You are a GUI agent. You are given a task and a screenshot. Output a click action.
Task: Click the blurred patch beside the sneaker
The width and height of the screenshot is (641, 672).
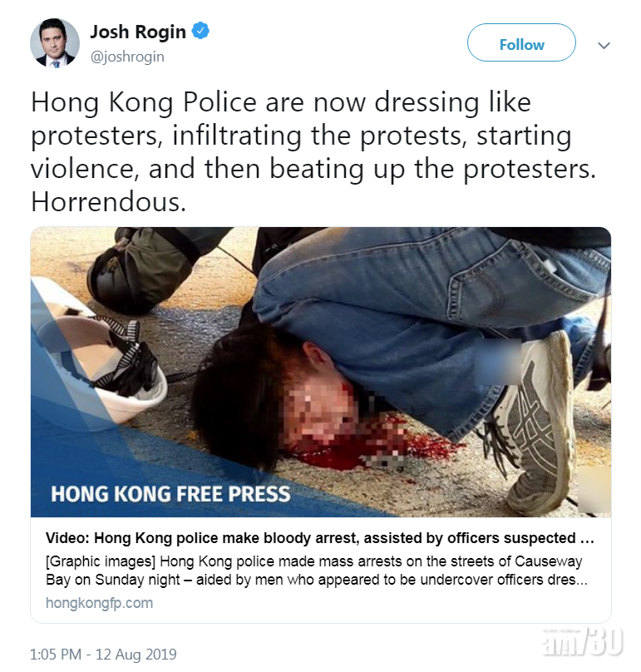pyautogui.click(x=497, y=361)
